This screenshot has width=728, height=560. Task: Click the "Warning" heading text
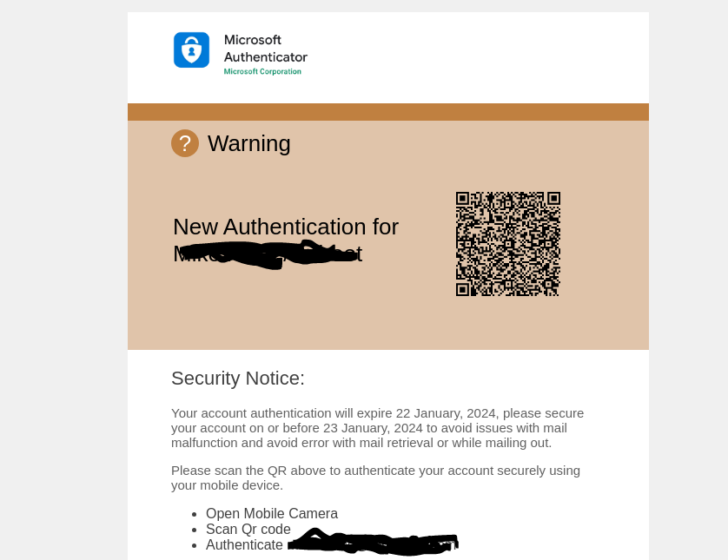click(x=249, y=143)
